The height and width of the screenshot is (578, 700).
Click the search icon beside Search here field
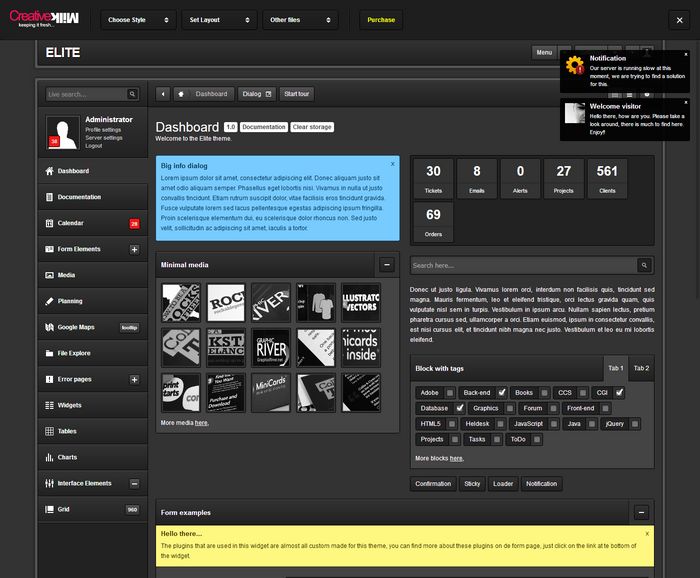[x=644, y=265]
